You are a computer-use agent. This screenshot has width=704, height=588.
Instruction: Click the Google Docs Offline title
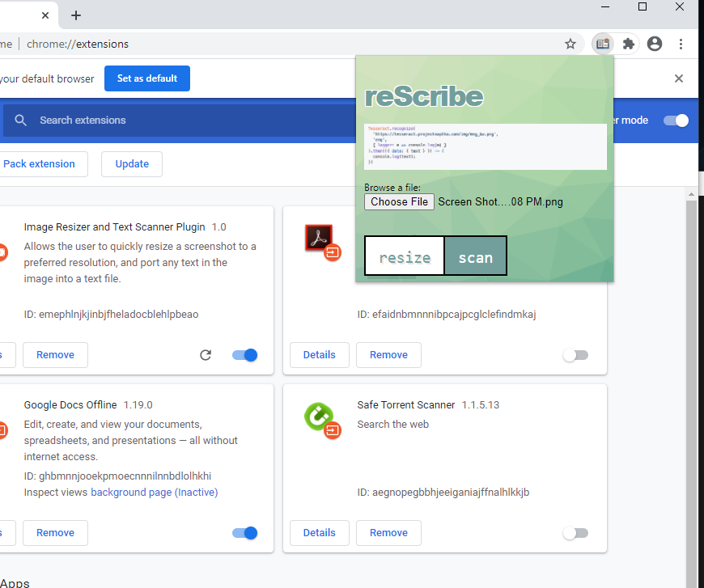(x=70, y=405)
